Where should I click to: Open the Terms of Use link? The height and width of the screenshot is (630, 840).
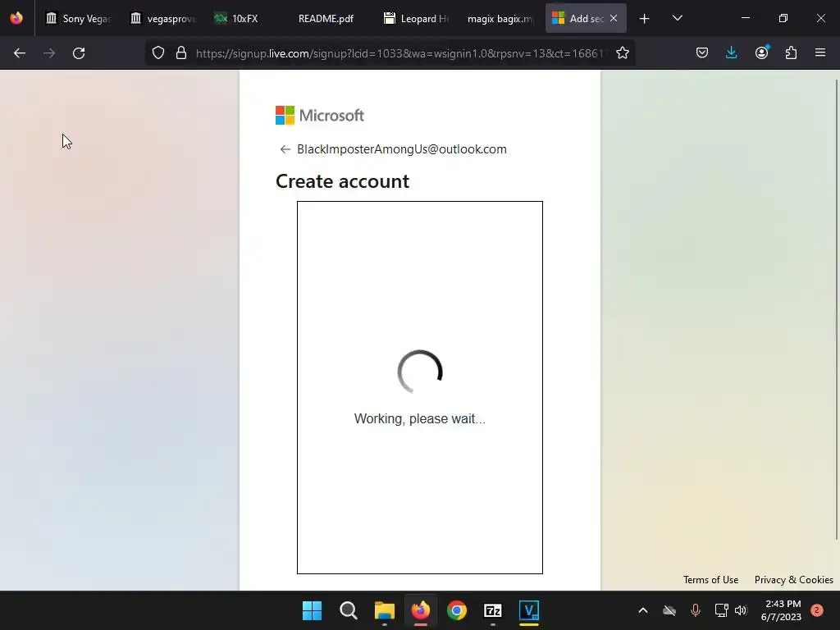pyautogui.click(x=710, y=580)
